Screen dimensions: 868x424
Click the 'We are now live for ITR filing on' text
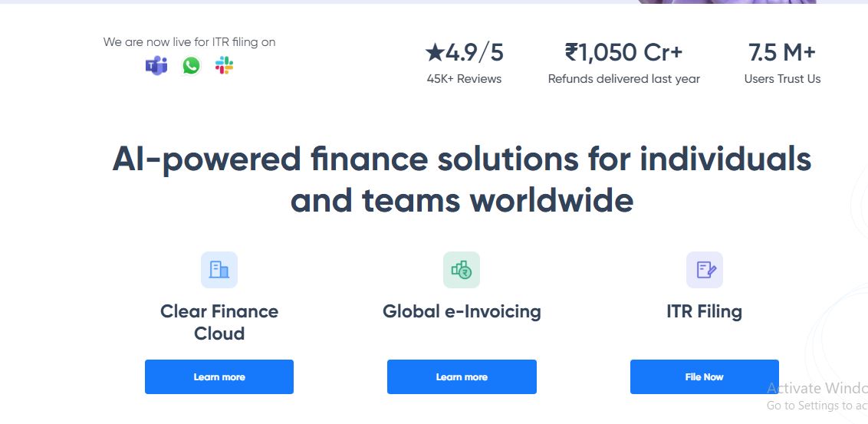pyautogui.click(x=189, y=42)
